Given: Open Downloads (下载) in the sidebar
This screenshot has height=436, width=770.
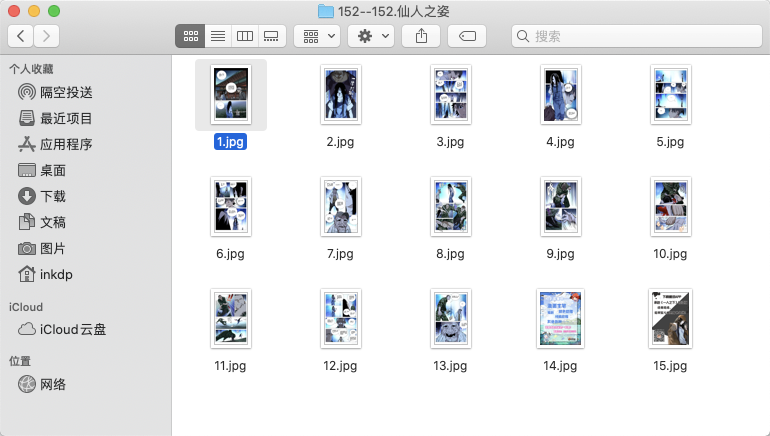Looking at the screenshot, I should point(53,196).
